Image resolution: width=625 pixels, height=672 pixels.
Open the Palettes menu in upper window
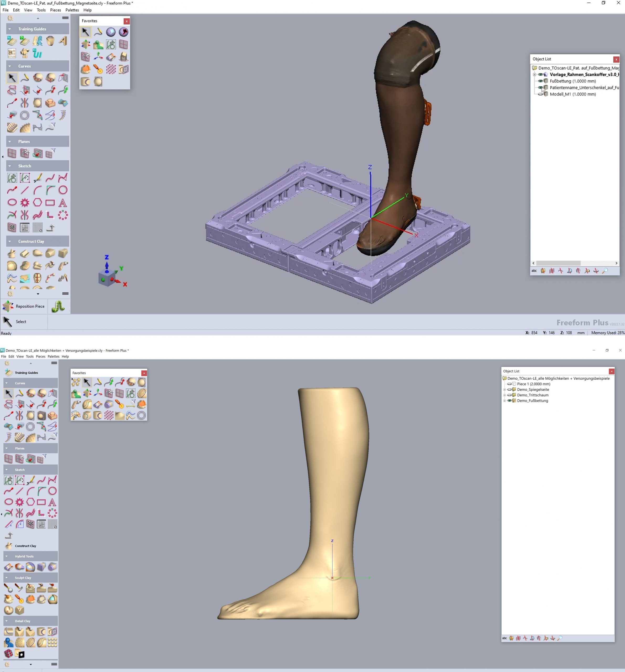[x=72, y=10]
